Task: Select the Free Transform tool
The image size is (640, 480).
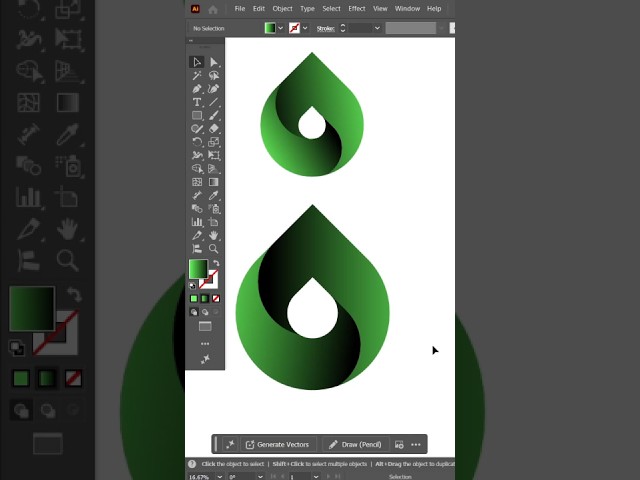Action: click(213, 156)
